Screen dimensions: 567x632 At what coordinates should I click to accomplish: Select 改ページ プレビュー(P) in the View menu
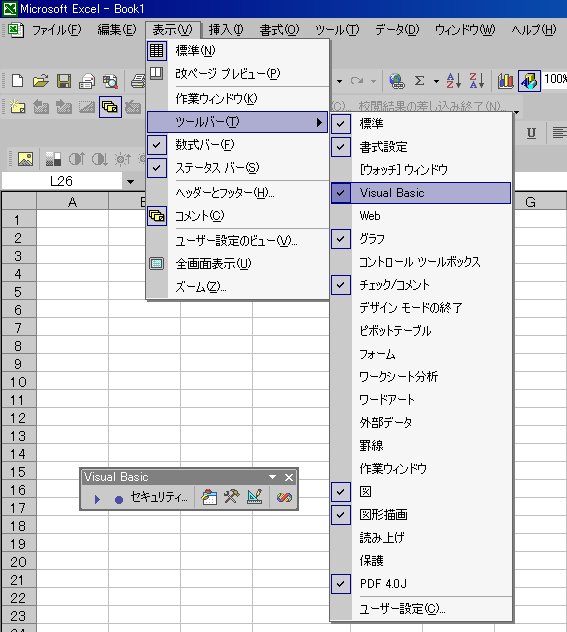coord(238,74)
